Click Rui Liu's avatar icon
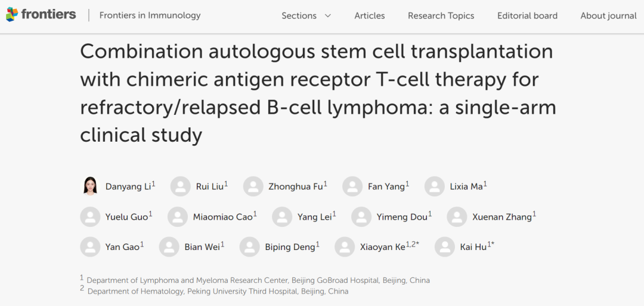The height and width of the screenshot is (306, 644). pyautogui.click(x=180, y=186)
